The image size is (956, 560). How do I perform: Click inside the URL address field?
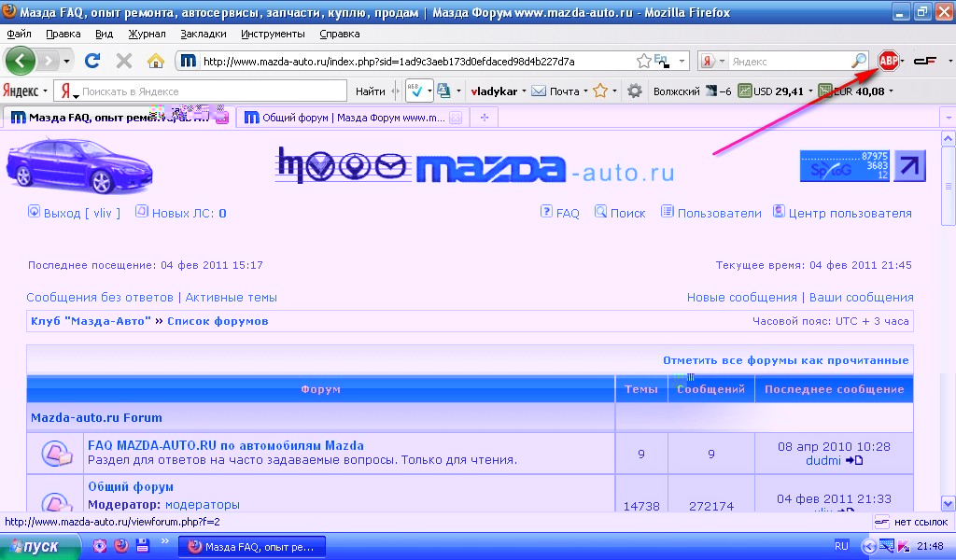coord(411,62)
